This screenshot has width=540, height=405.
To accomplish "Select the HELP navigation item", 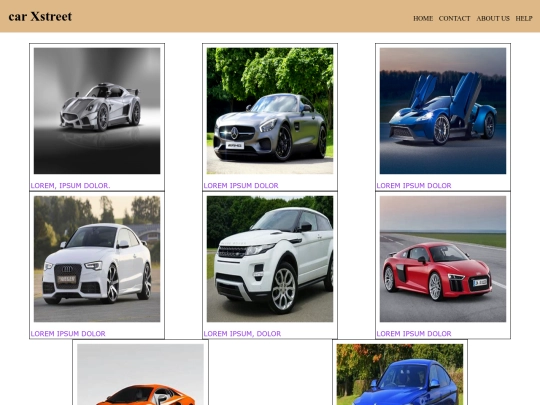I will (524, 19).
